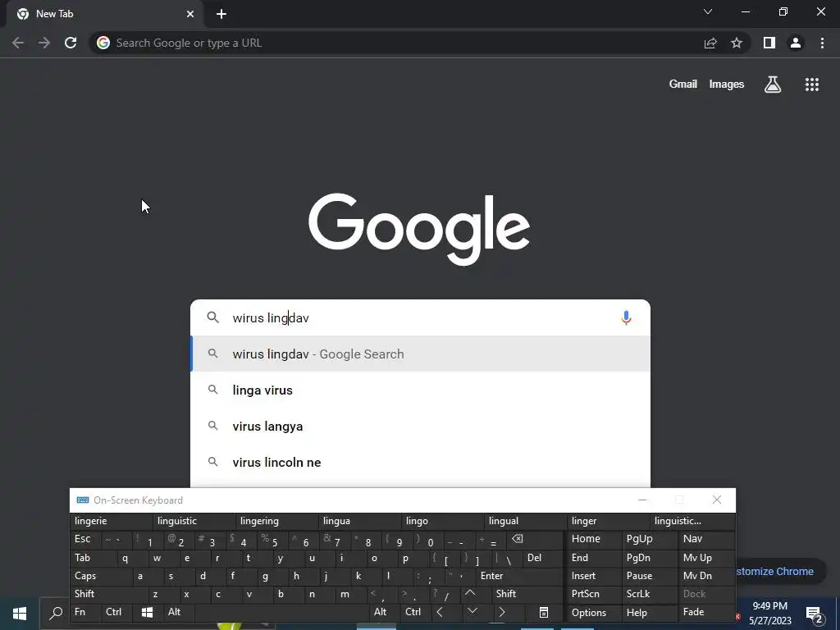The image size is (840, 630).
Task: Select suggestion 'virus langya'
Action: coord(421,426)
